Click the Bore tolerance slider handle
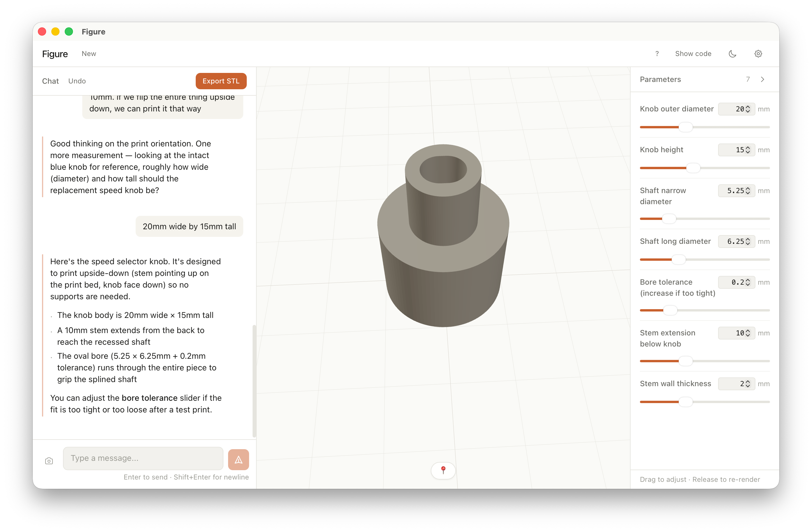The width and height of the screenshot is (812, 532). (x=670, y=310)
